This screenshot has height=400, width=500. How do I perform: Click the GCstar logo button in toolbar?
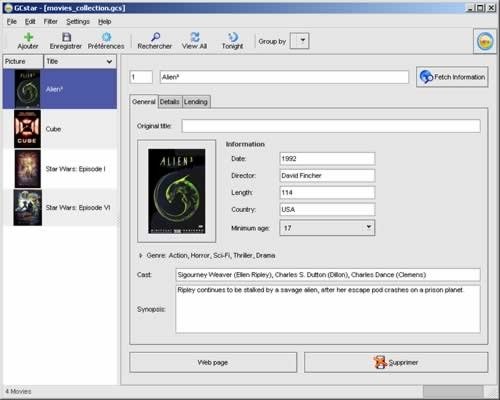485,42
